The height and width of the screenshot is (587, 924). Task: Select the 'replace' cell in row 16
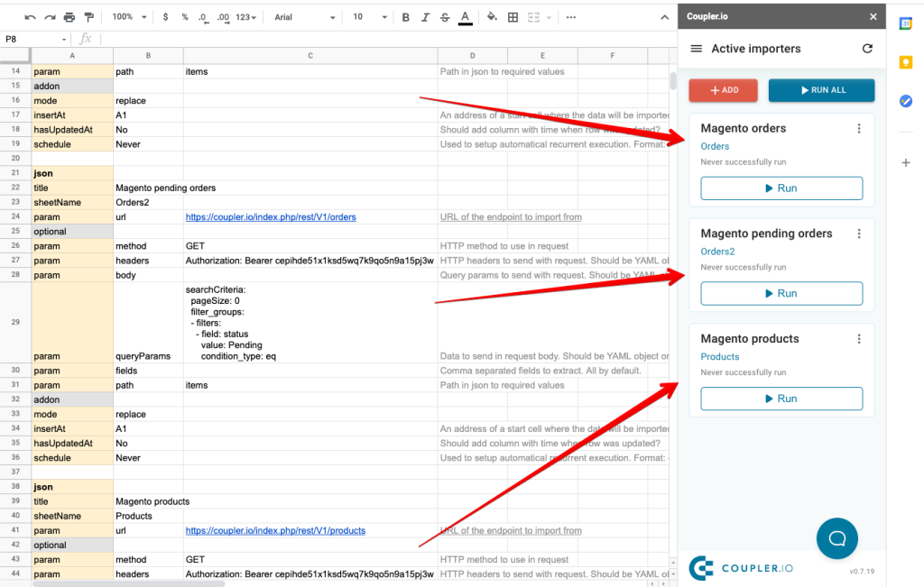pos(149,101)
